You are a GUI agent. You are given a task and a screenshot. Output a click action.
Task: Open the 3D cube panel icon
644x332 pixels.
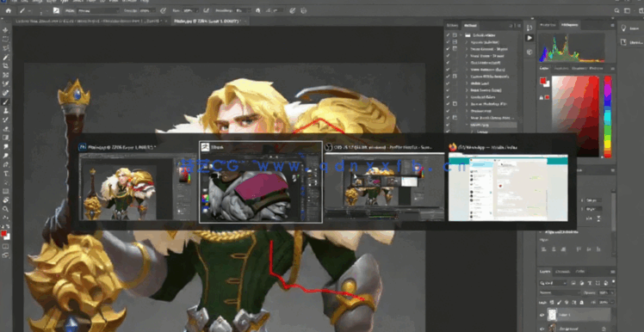pyautogui.click(x=529, y=52)
